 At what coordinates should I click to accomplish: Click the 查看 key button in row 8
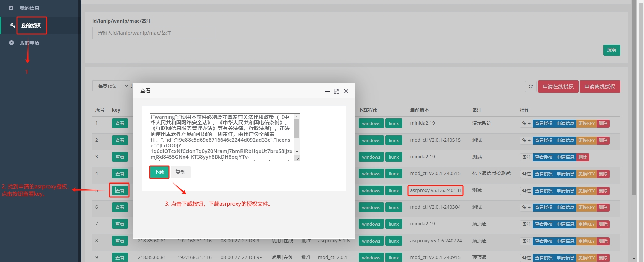pos(120,241)
